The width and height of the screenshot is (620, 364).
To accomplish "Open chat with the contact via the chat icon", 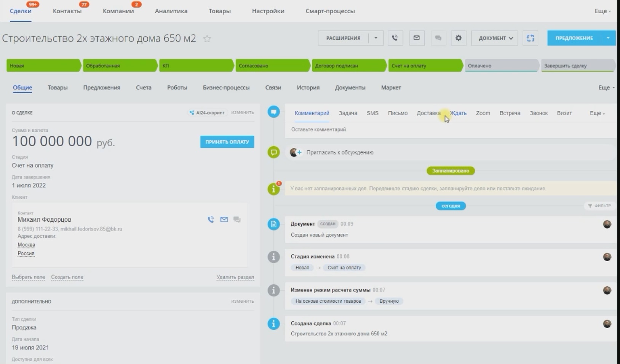I will click(x=237, y=220).
